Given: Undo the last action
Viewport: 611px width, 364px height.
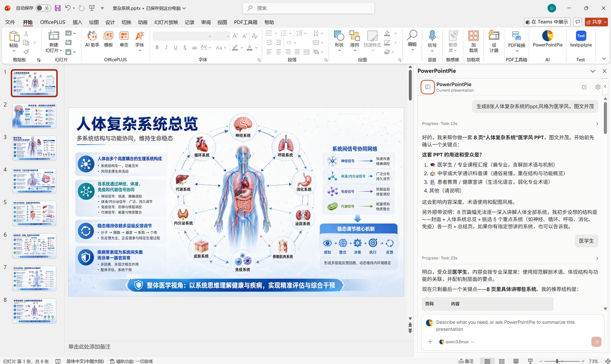Looking at the screenshot, I should coord(68,8).
